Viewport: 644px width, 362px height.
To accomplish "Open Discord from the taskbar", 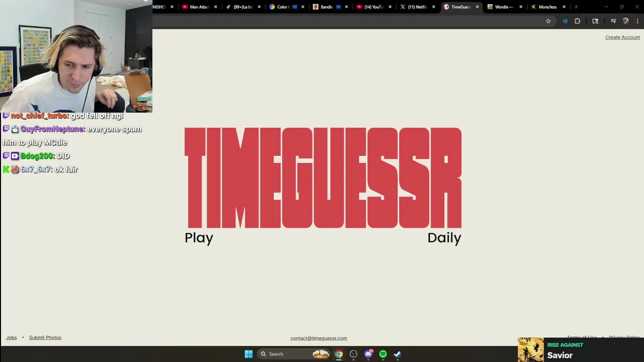I will click(368, 354).
